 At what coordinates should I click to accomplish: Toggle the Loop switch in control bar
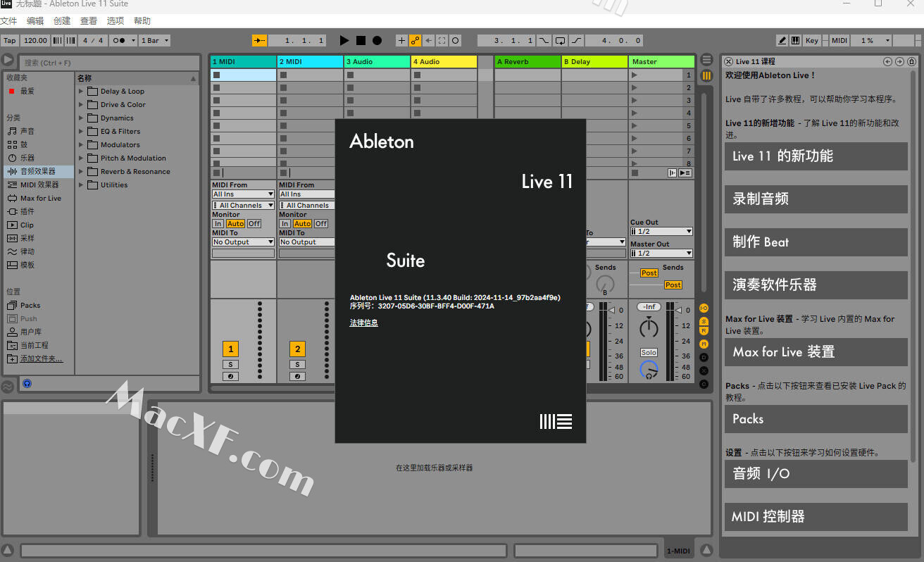pos(561,41)
